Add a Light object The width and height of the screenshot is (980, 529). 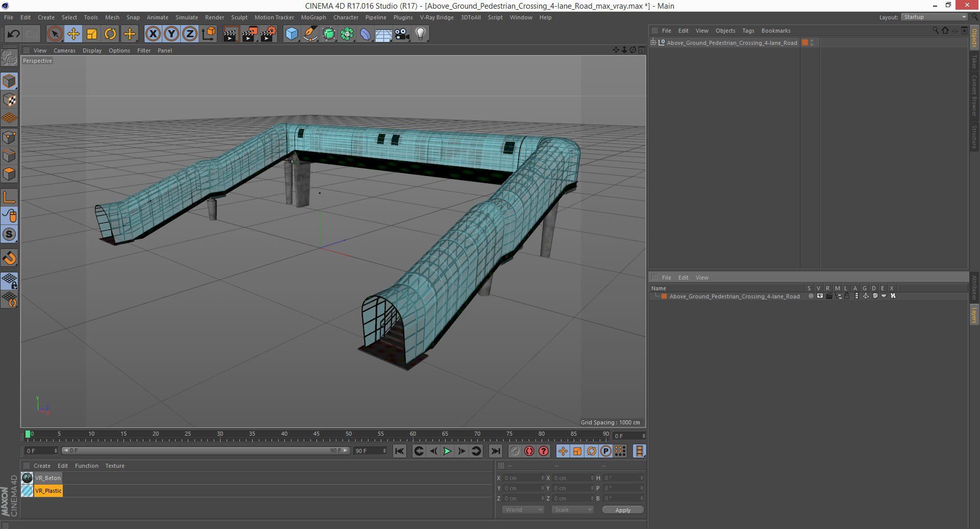click(421, 34)
